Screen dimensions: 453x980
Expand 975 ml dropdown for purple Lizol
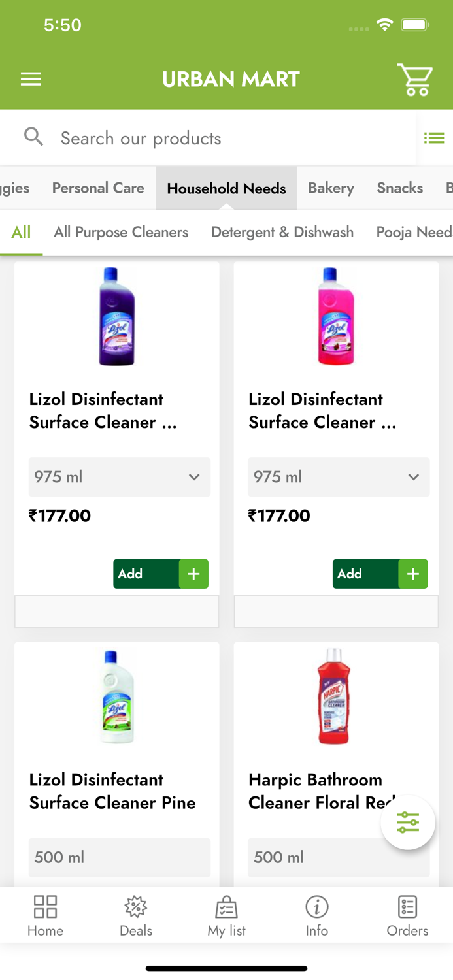120,477
